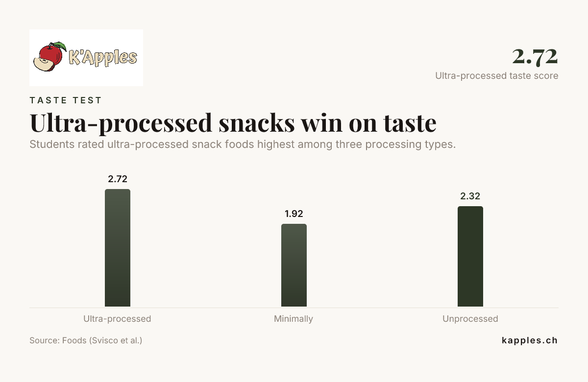Select the 2.32 value label
Viewport: 588px width, 382px height.
coord(470,196)
